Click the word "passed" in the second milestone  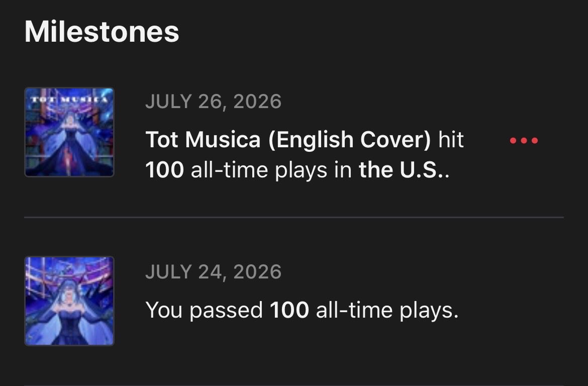(226, 311)
